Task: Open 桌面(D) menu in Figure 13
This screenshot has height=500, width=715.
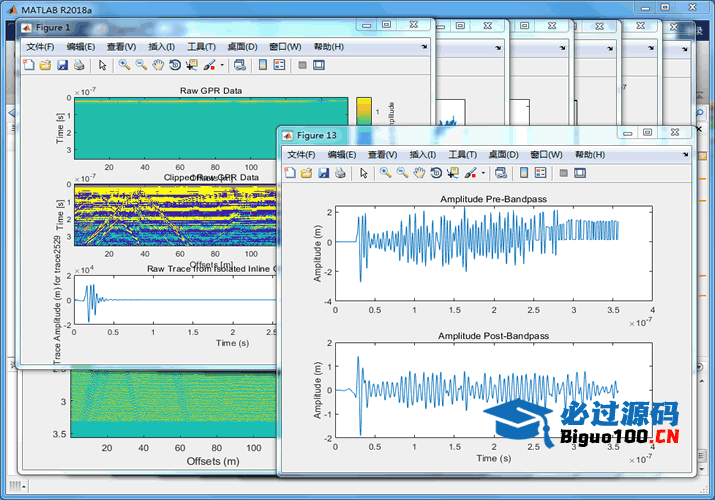Action: (x=504, y=155)
